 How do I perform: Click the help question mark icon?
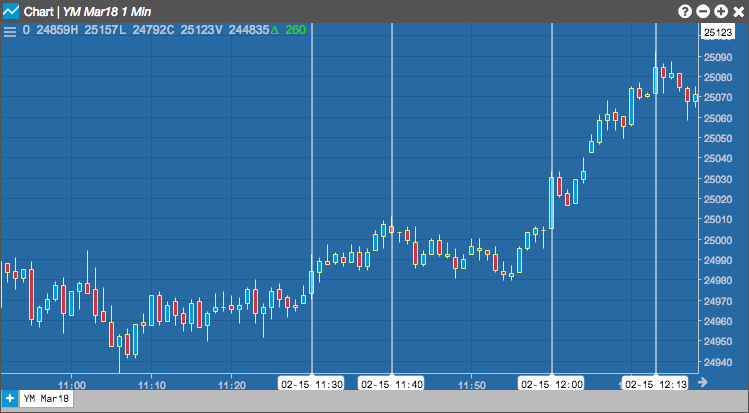[x=685, y=11]
